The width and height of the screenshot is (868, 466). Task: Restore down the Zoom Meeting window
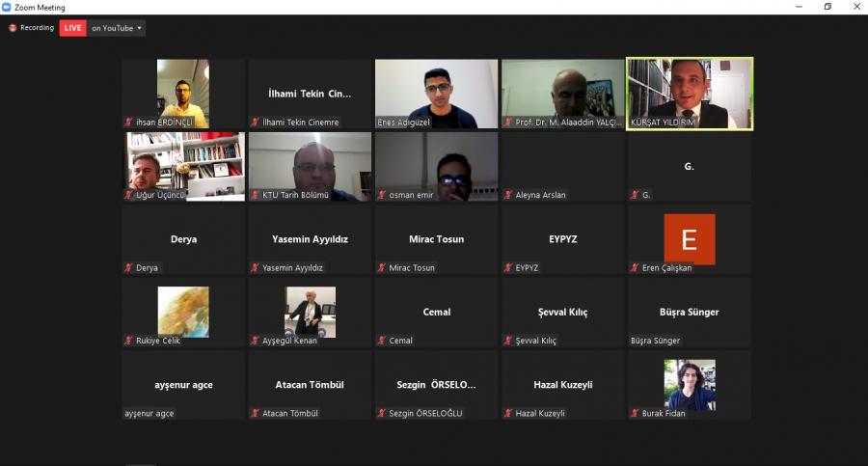click(827, 7)
